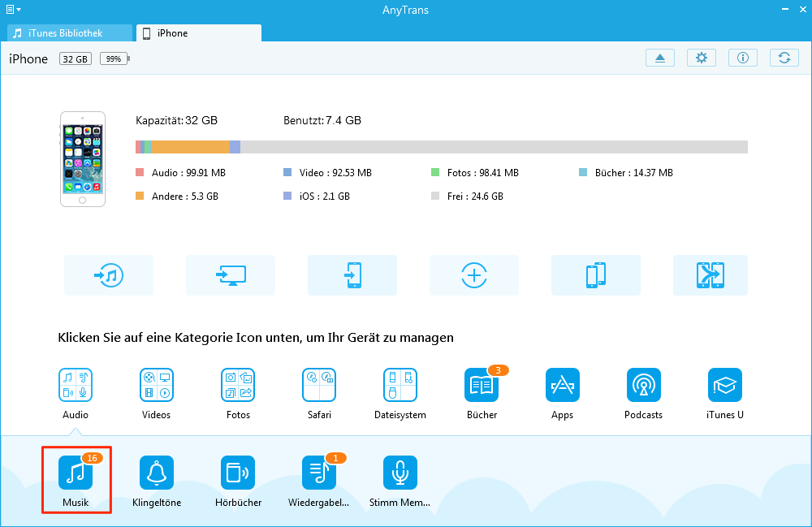Select the Safari category icon

pyautogui.click(x=319, y=385)
